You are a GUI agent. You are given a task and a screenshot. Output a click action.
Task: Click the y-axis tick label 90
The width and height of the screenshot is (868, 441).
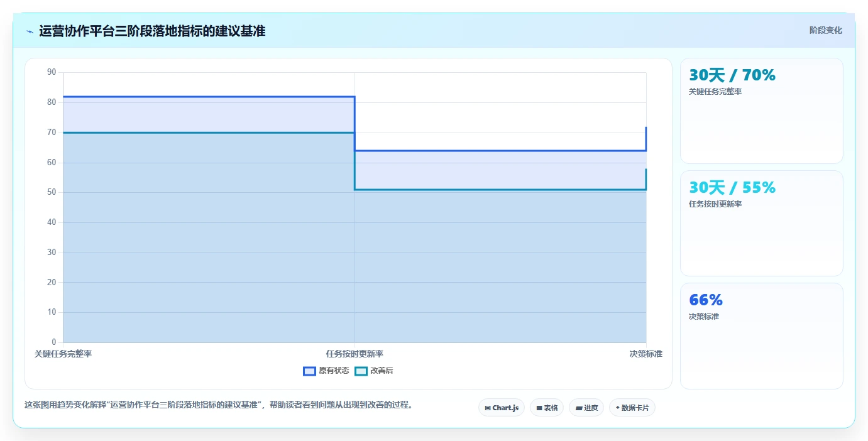pos(52,72)
